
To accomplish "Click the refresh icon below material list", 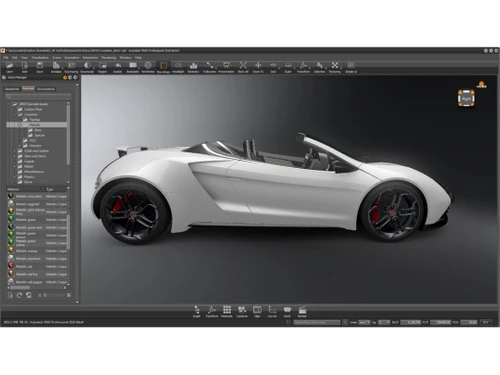I will click(x=20, y=295).
